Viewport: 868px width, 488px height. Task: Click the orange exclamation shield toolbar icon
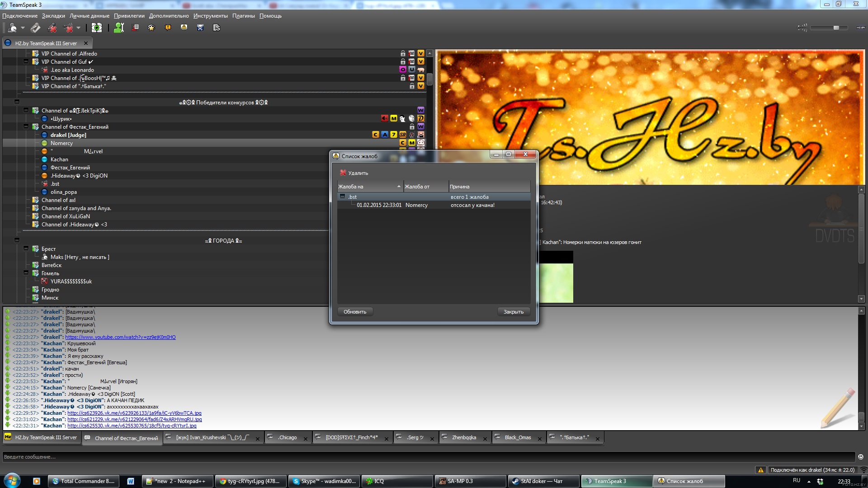[x=168, y=28]
